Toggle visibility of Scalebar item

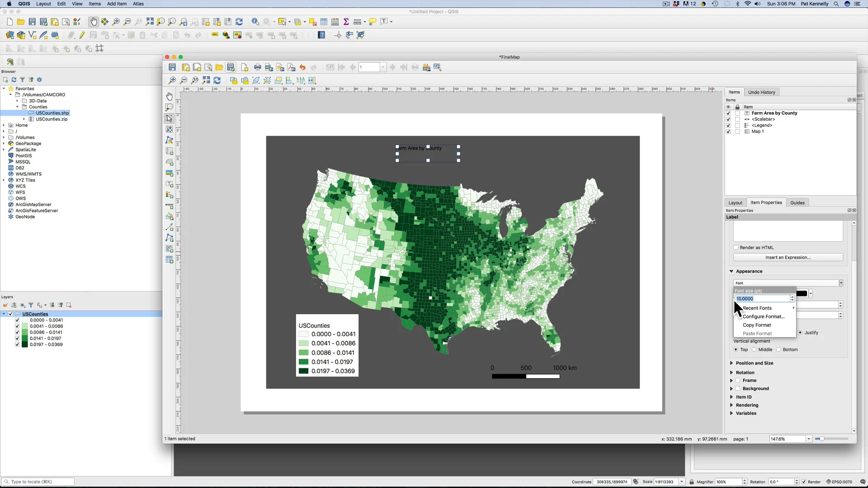[x=728, y=119]
